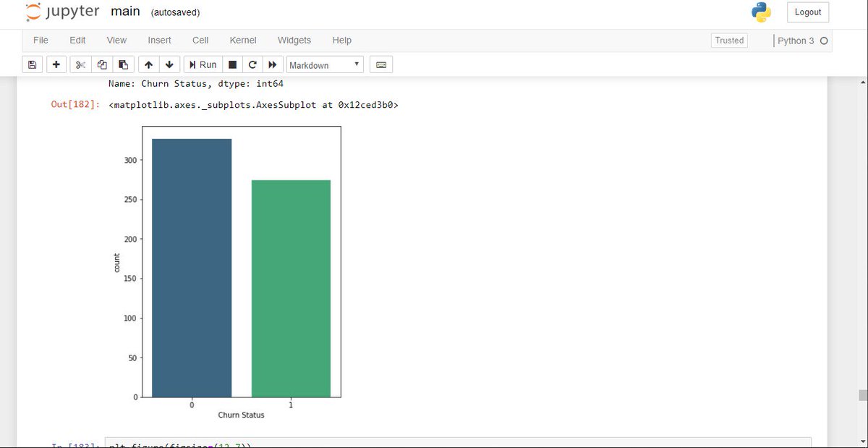The height and width of the screenshot is (448, 868).
Task: Click the blue bar for churn 0
Action: pos(192,268)
